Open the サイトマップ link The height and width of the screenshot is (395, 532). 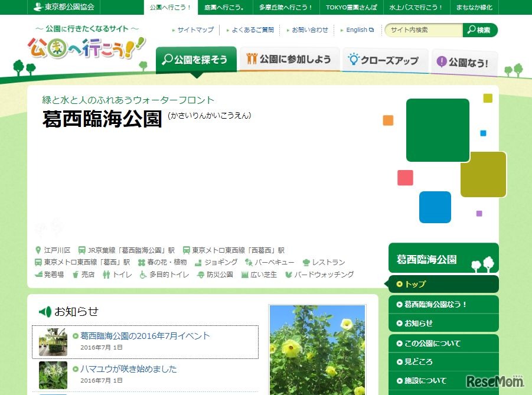coord(195,30)
